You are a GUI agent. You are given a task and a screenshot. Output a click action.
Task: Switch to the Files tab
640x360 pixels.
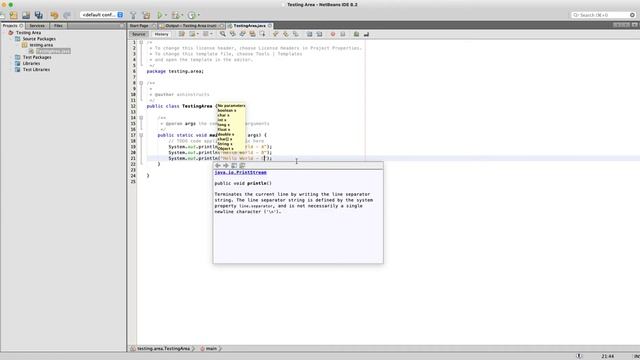pos(58,25)
